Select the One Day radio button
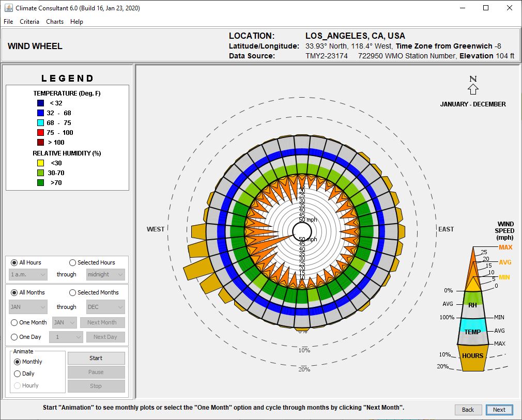This screenshot has height=420, width=522. tap(15, 337)
